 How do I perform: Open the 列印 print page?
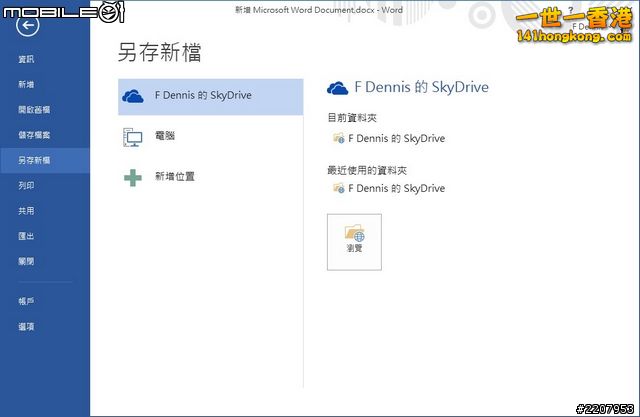click(26, 186)
